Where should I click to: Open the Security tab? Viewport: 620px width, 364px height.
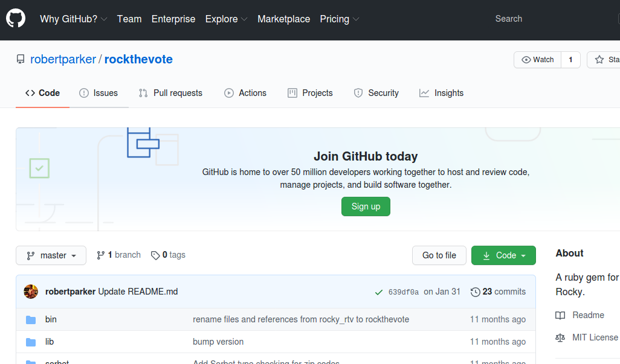pos(376,93)
